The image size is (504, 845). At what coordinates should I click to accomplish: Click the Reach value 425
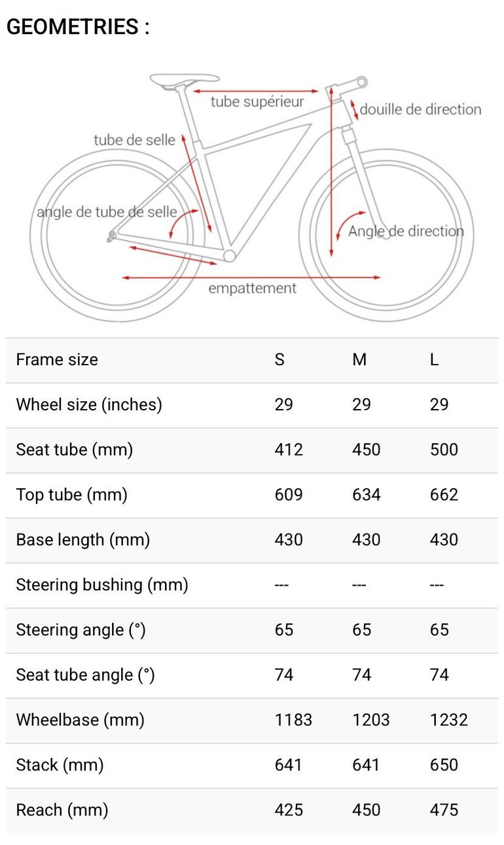(x=289, y=810)
